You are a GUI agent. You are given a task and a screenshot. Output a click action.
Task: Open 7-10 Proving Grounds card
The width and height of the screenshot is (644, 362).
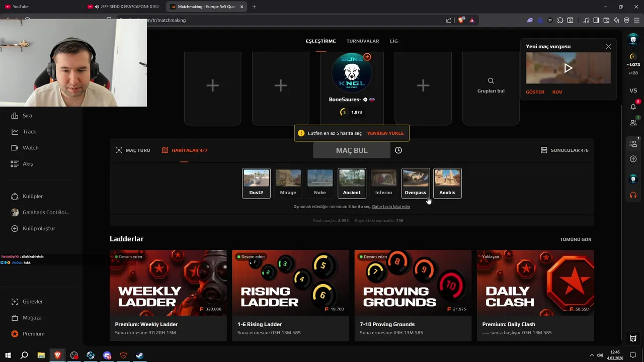pos(413,296)
